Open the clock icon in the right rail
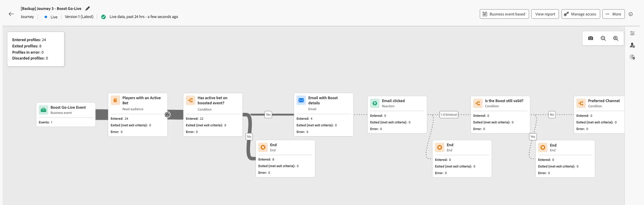 pos(632,57)
